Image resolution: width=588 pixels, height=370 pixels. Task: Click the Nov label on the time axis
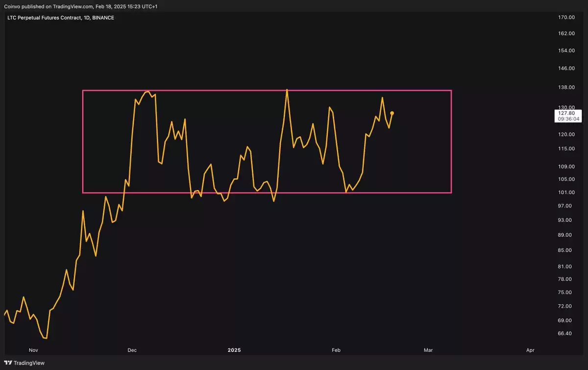[33, 350]
